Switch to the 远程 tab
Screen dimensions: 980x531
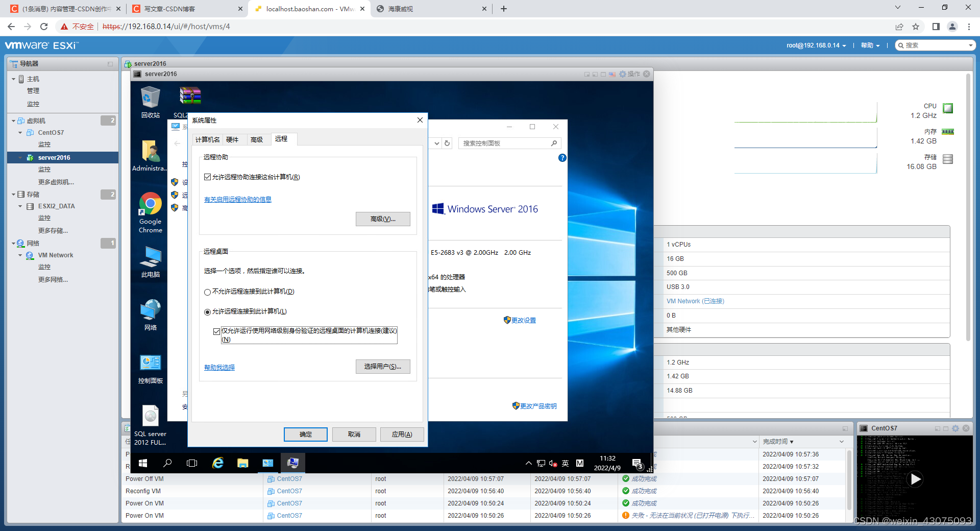pyautogui.click(x=283, y=138)
